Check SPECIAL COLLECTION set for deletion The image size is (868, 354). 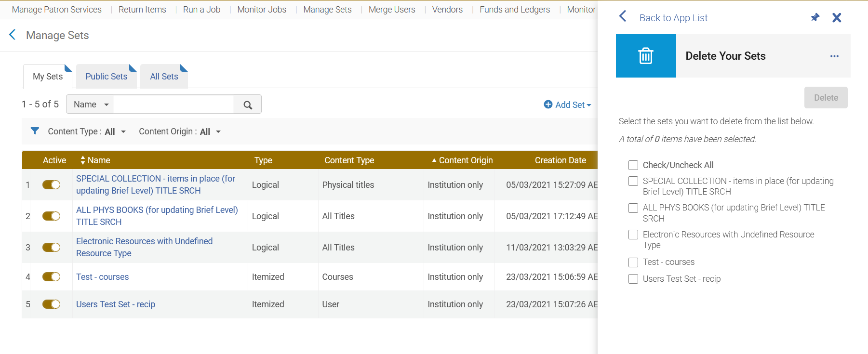point(633,181)
